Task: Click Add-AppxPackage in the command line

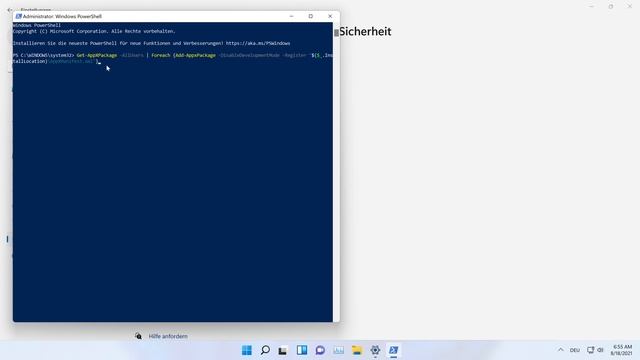Action: [195, 55]
